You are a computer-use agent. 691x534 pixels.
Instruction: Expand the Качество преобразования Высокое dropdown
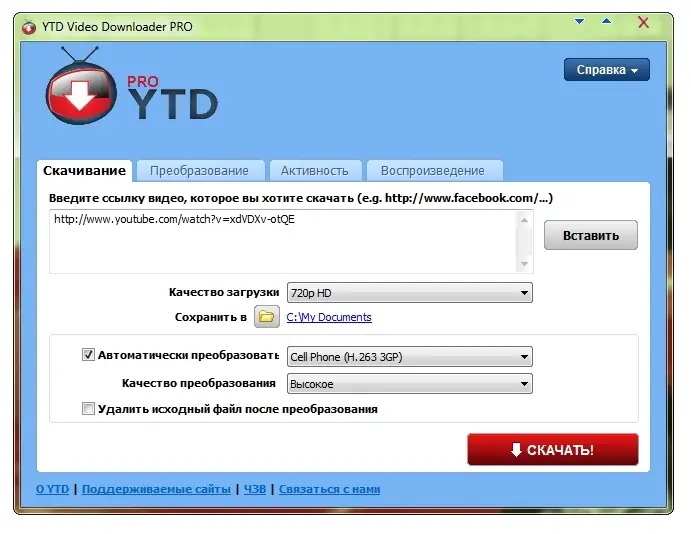[409, 384]
